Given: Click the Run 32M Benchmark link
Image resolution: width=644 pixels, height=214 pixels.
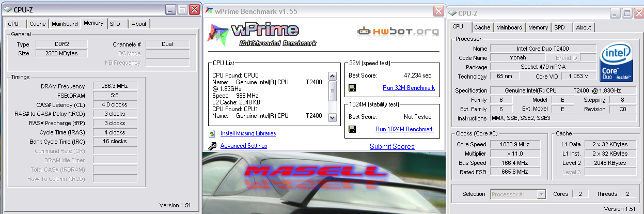Looking at the screenshot, I should [409, 88].
